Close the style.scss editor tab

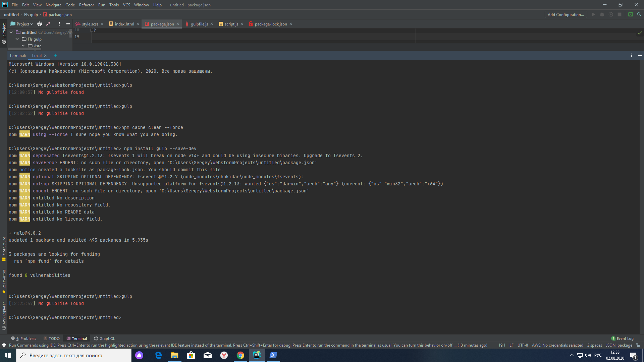[x=102, y=24]
